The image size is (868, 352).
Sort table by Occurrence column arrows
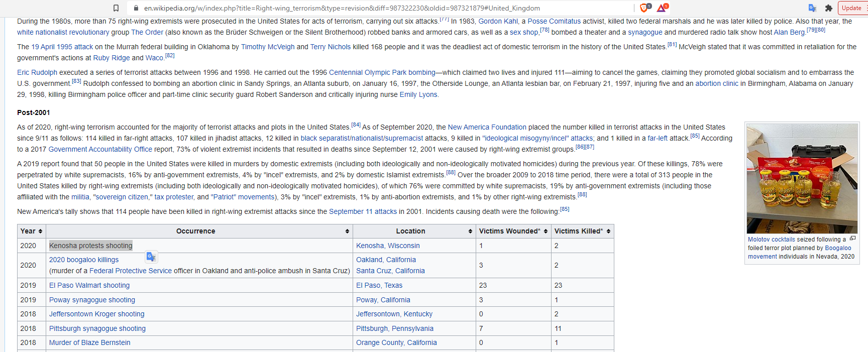[x=347, y=231]
